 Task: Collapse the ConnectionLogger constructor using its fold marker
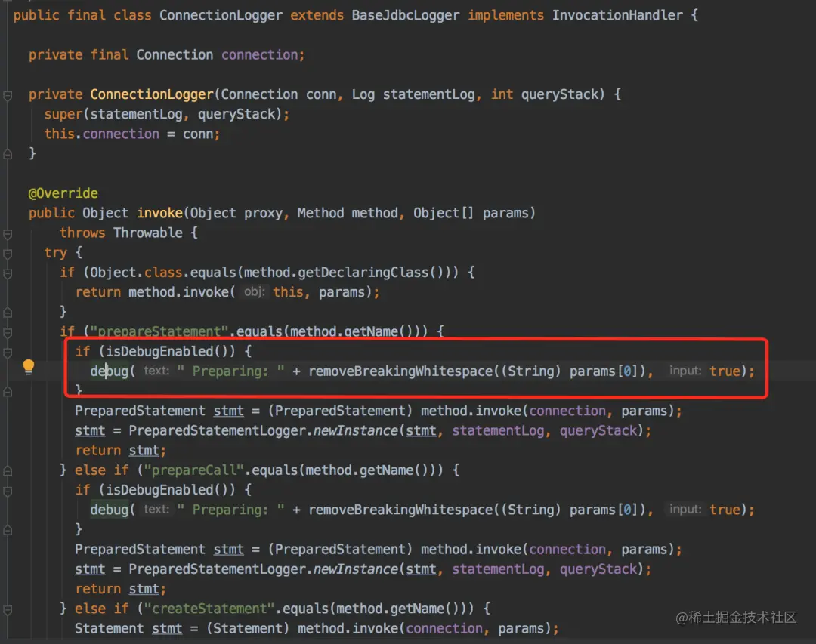point(8,96)
